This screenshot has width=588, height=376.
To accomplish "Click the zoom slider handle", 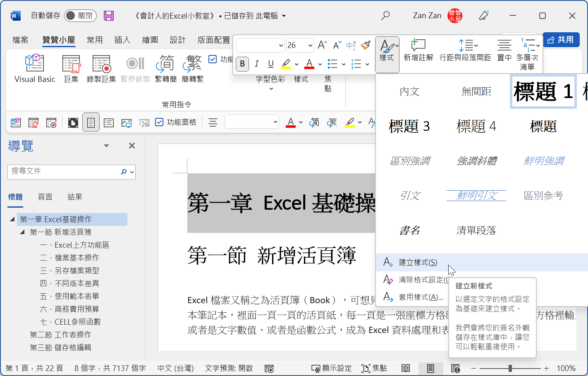I will click(510, 368).
